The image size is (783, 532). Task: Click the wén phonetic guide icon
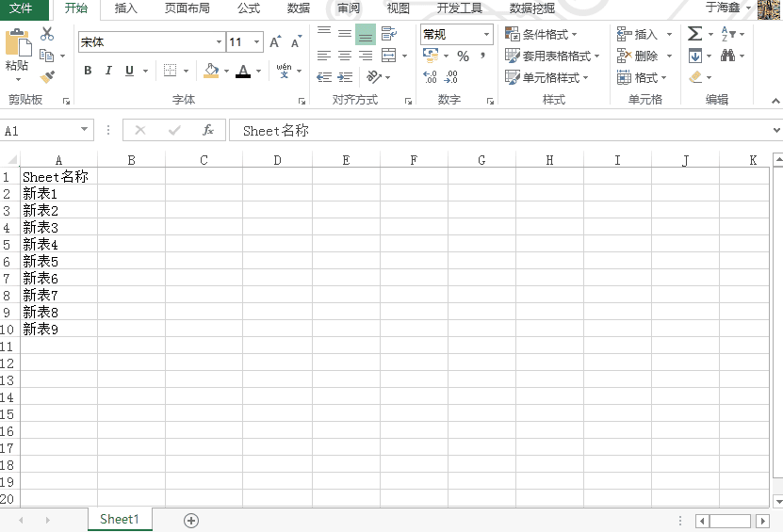point(284,71)
